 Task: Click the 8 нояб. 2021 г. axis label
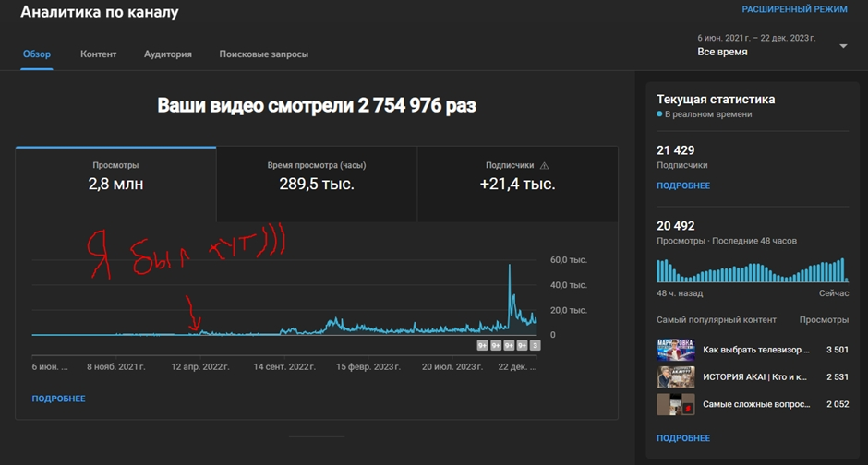coord(115,366)
